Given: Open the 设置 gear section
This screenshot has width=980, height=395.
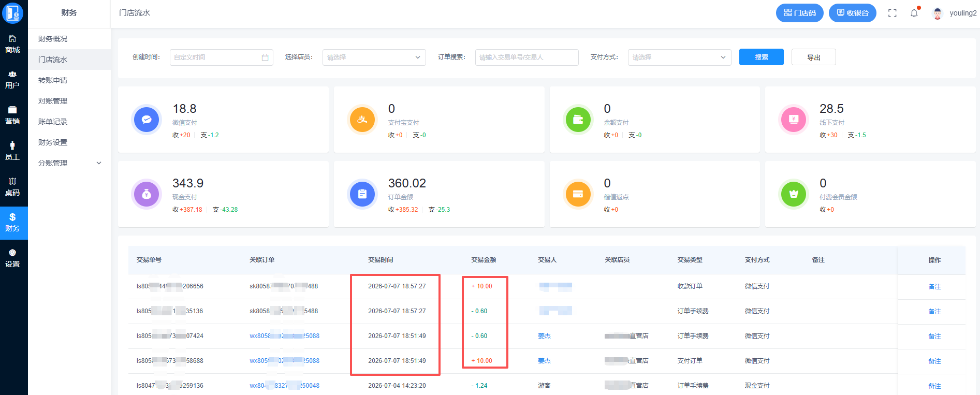Looking at the screenshot, I should point(12,258).
